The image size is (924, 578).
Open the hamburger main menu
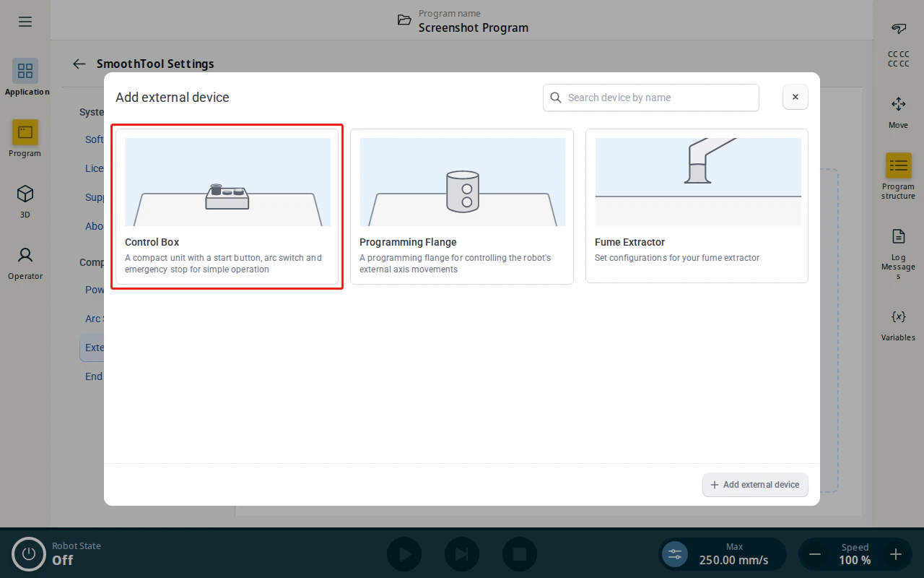[x=25, y=22]
